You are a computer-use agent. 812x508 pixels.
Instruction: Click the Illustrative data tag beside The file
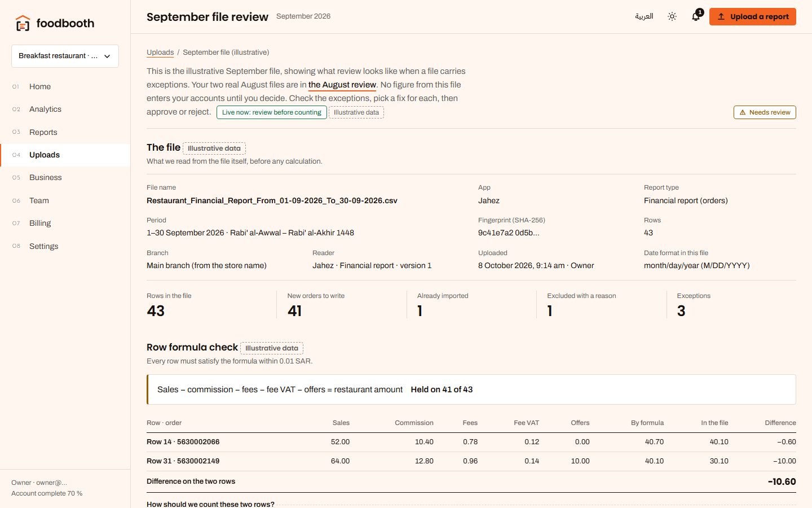click(x=214, y=148)
